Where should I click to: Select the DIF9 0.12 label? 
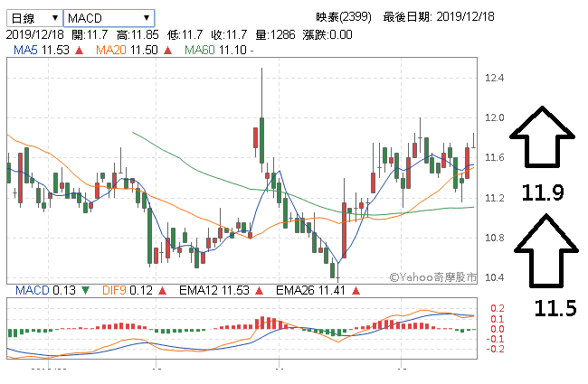coord(128,290)
